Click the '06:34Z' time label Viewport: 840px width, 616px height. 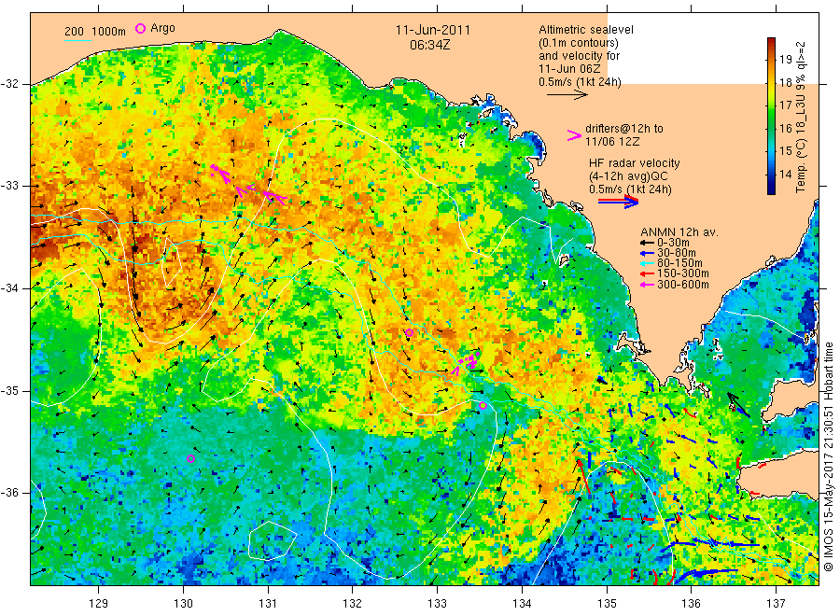tap(429, 46)
